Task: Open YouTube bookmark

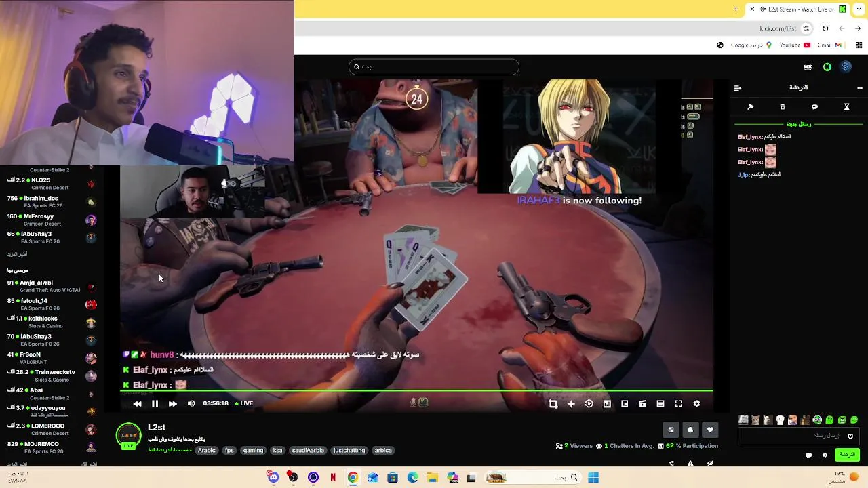Action: pyautogui.click(x=795, y=45)
